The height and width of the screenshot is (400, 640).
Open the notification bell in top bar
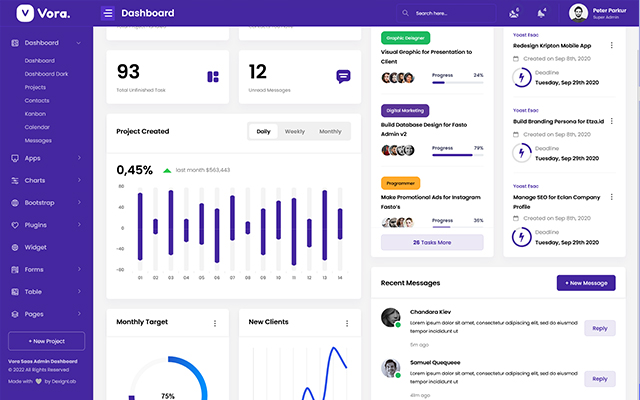tap(541, 13)
